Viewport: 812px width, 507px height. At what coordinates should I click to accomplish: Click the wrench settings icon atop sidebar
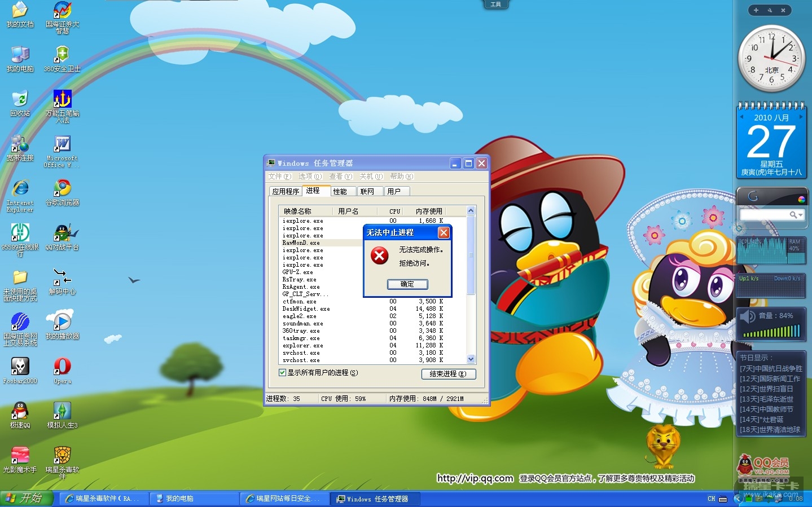click(770, 10)
